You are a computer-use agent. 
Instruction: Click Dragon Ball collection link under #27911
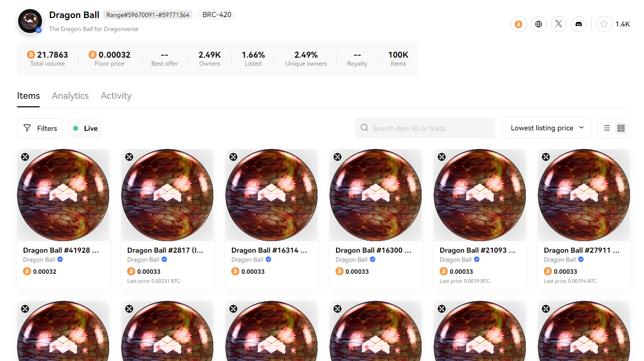[x=560, y=260]
